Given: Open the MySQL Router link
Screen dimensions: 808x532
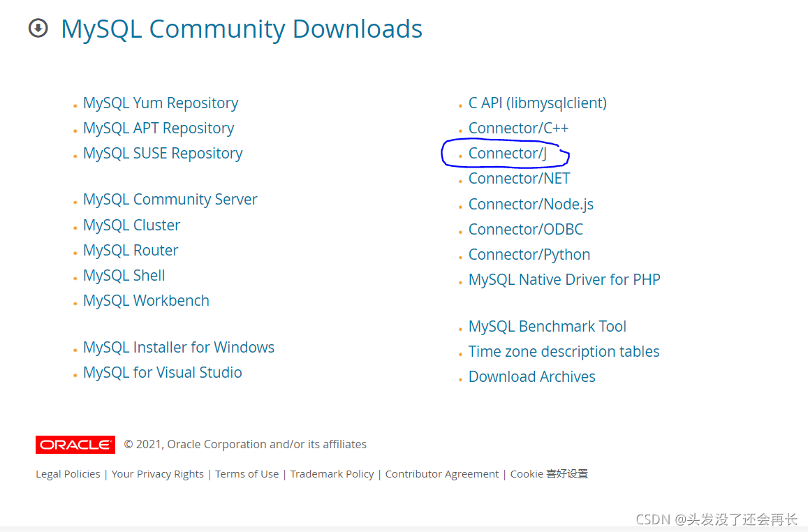Looking at the screenshot, I should (131, 251).
